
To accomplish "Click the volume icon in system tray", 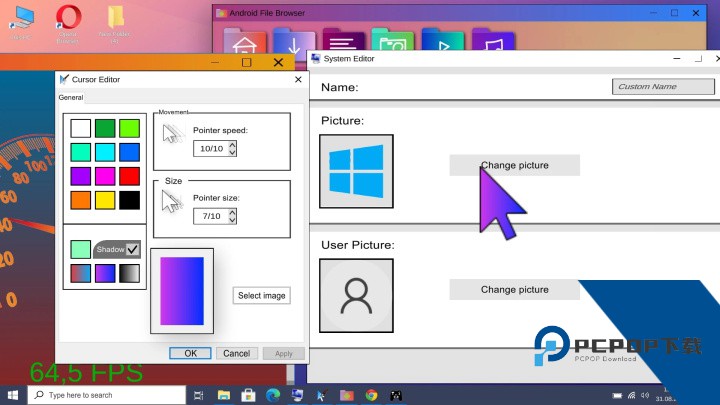I will point(645,395).
